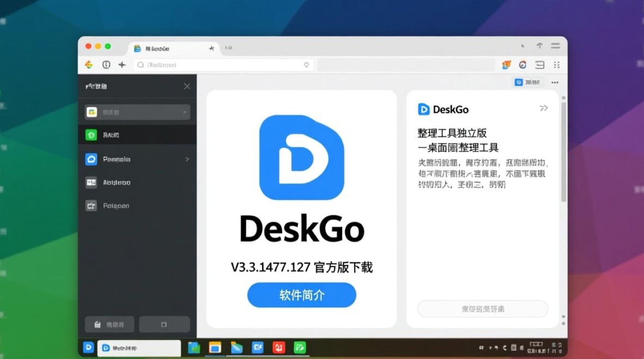Click the colorful home icon left of the address bar
644x359 pixels.
tap(89, 65)
